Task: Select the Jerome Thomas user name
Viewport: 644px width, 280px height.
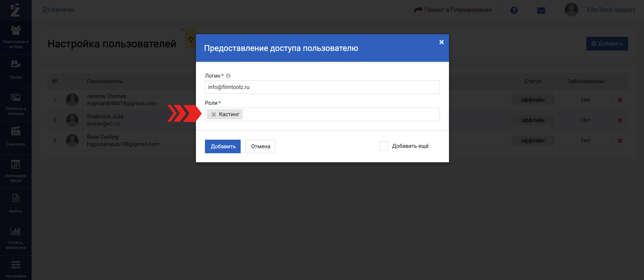Action: (106, 96)
